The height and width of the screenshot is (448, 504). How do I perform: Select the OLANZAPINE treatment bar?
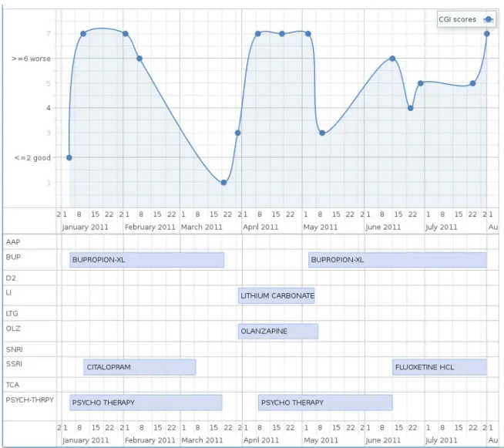point(278,332)
